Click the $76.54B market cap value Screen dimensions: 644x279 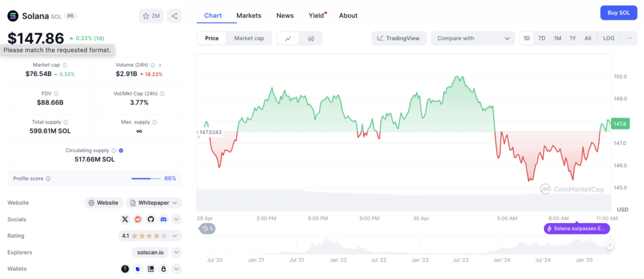pyautogui.click(x=38, y=74)
